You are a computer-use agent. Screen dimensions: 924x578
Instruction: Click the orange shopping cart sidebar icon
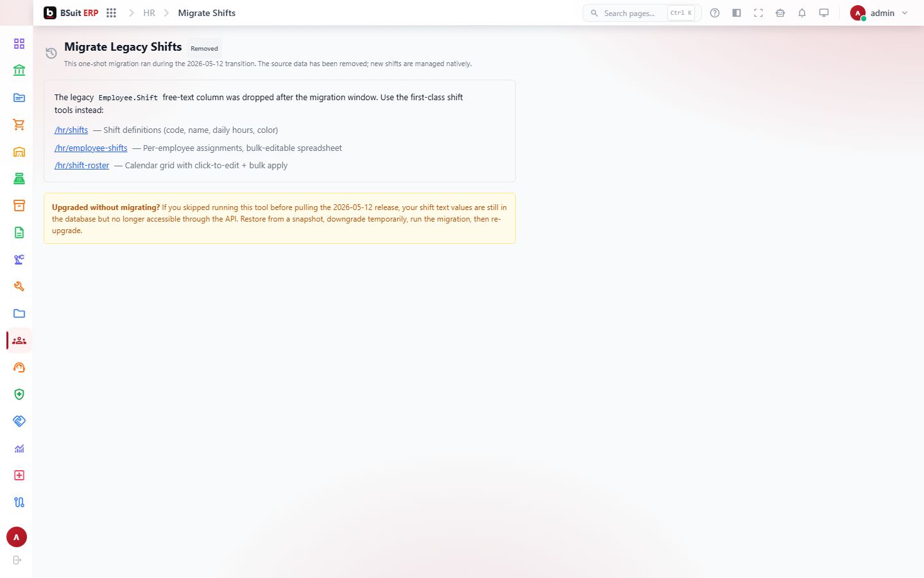[x=19, y=125]
